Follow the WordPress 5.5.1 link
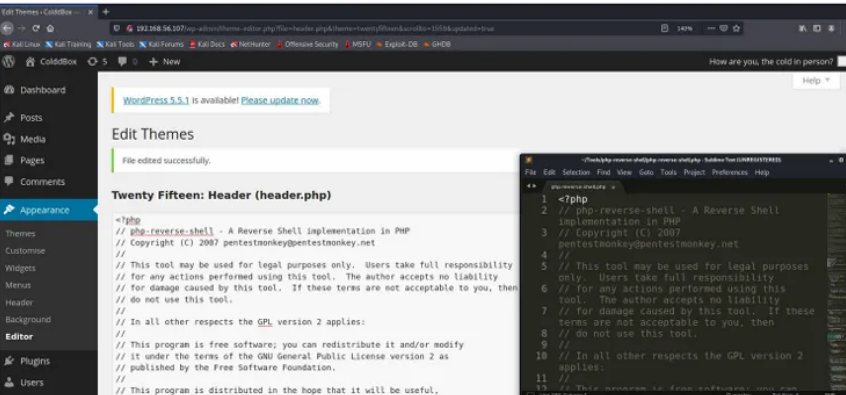 [156, 100]
